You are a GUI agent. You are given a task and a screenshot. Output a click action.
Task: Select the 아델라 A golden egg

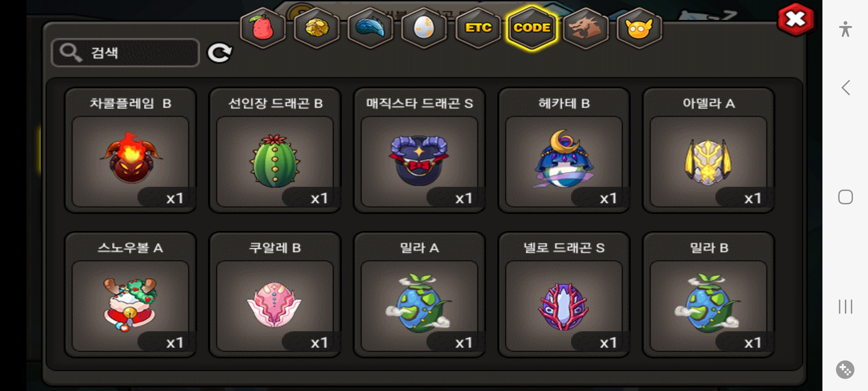click(x=709, y=150)
